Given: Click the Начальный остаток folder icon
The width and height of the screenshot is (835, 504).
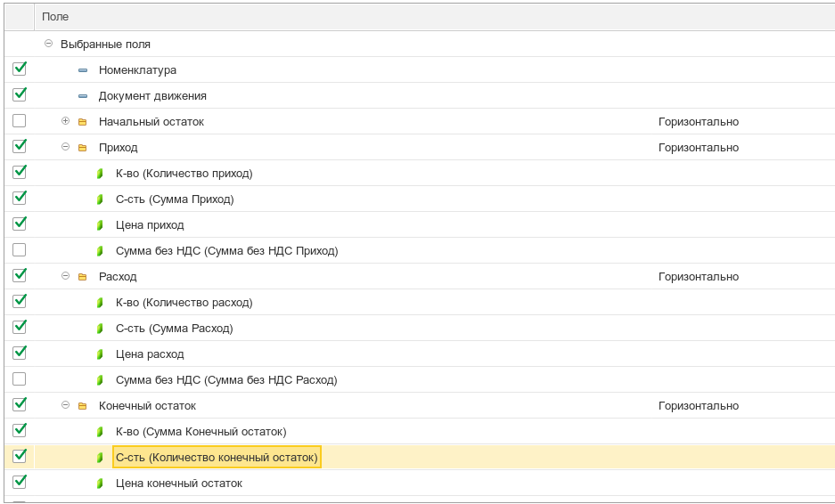Looking at the screenshot, I should [x=83, y=122].
